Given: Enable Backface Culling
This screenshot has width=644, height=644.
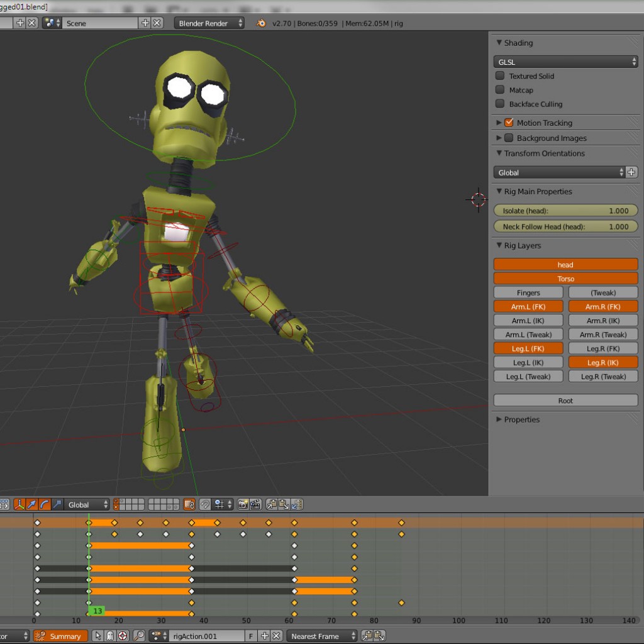Looking at the screenshot, I should click(x=500, y=104).
